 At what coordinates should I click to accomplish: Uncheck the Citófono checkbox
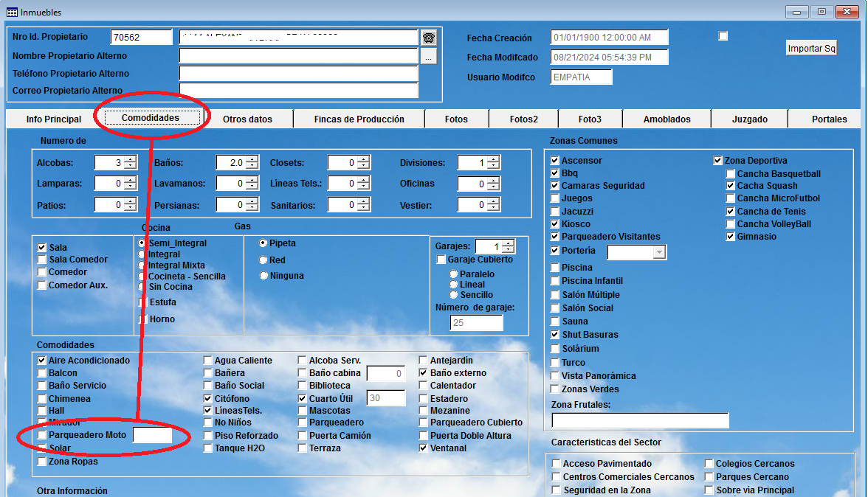[207, 398]
